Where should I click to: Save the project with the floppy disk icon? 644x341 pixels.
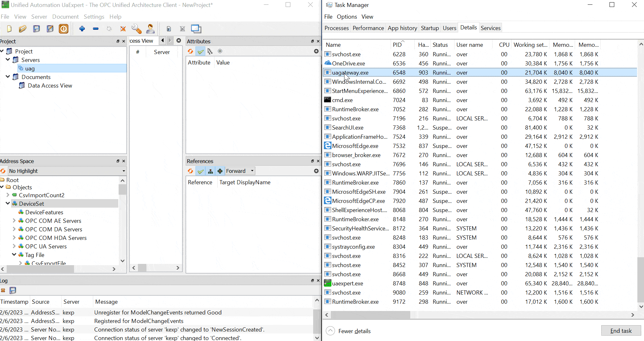(36, 29)
